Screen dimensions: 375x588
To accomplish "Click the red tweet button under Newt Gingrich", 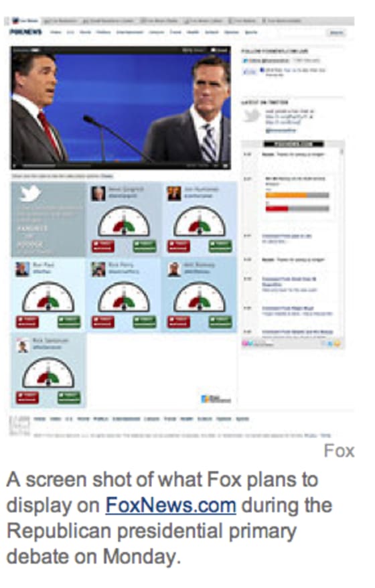I will coord(103,246).
